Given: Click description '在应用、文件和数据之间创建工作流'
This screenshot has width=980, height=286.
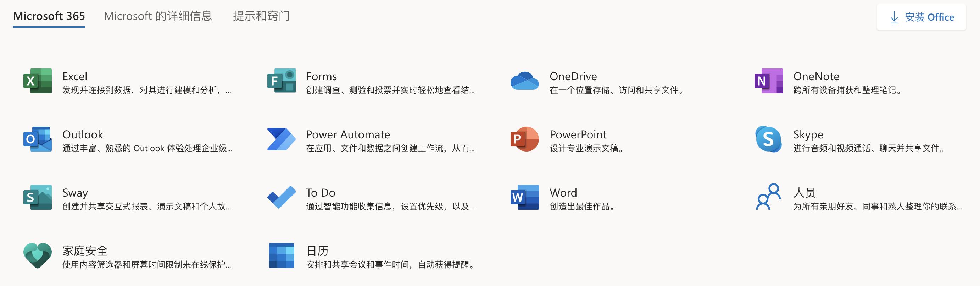Looking at the screenshot, I should pos(390,148).
